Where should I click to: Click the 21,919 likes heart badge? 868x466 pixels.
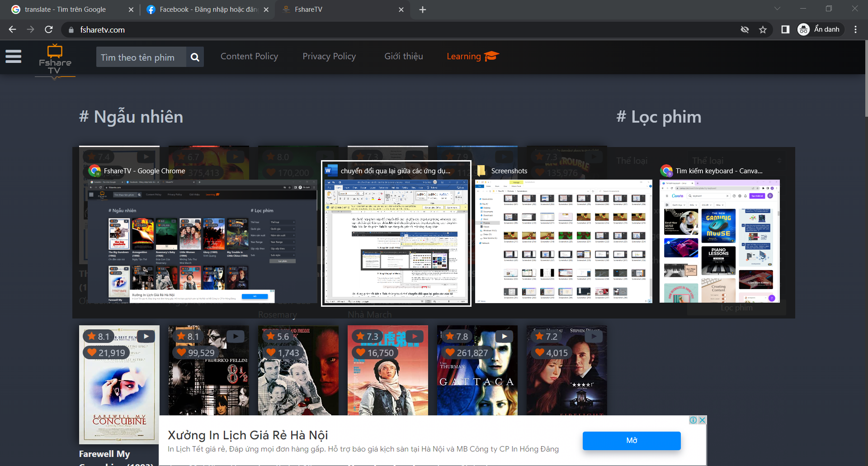(106, 352)
